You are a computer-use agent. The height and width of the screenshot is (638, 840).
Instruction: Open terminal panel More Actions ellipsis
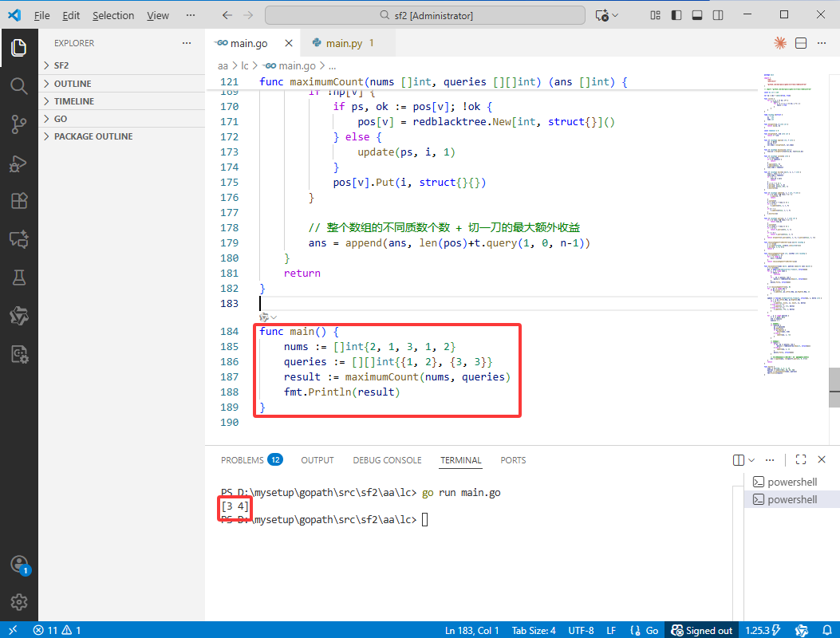tap(770, 459)
